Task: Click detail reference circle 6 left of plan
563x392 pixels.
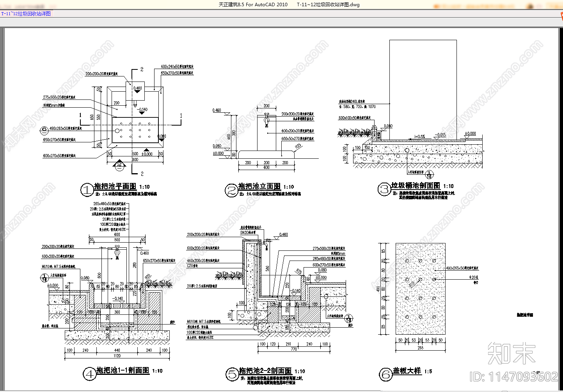Action: coord(44,129)
